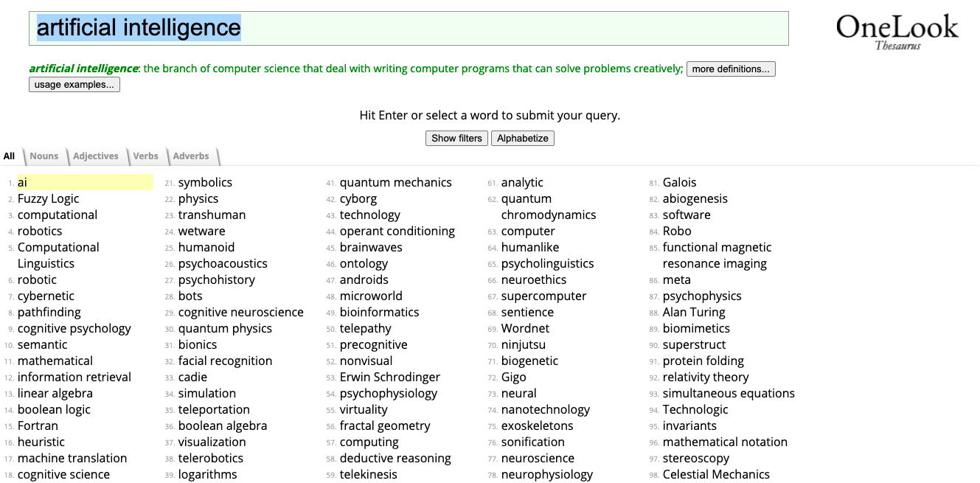Open the 'facial recognition' result
This screenshot has height=483, width=980.
pos(225,361)
